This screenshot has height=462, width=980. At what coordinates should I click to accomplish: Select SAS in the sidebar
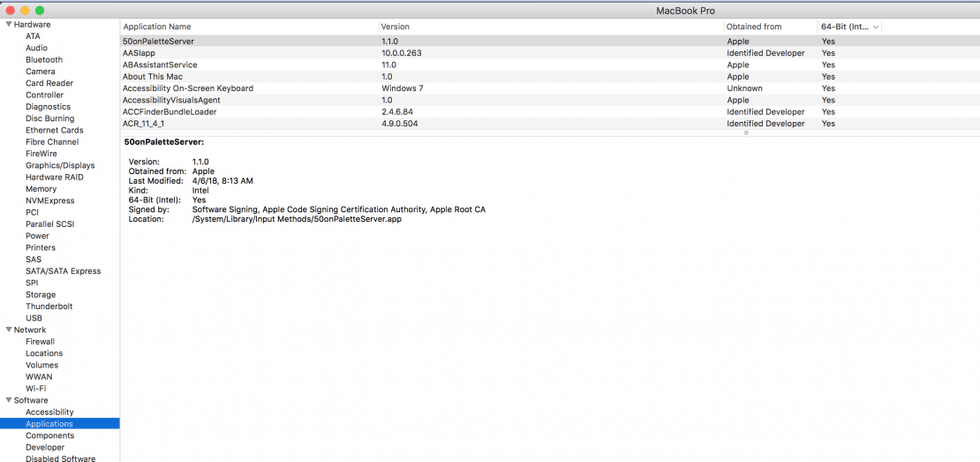pyautogui.click(x=34, y=259)
